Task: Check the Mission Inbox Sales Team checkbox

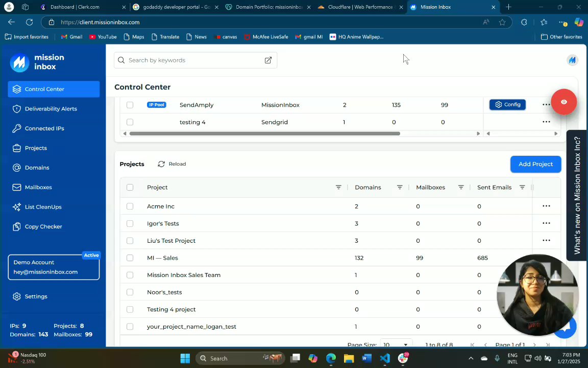Action: pyautogui.click(x=130, y=275)
